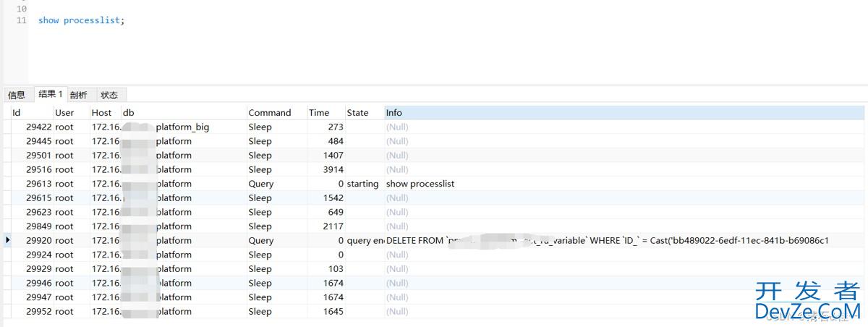Click the 'show processlist;' line in the editor

coord(81,20)
